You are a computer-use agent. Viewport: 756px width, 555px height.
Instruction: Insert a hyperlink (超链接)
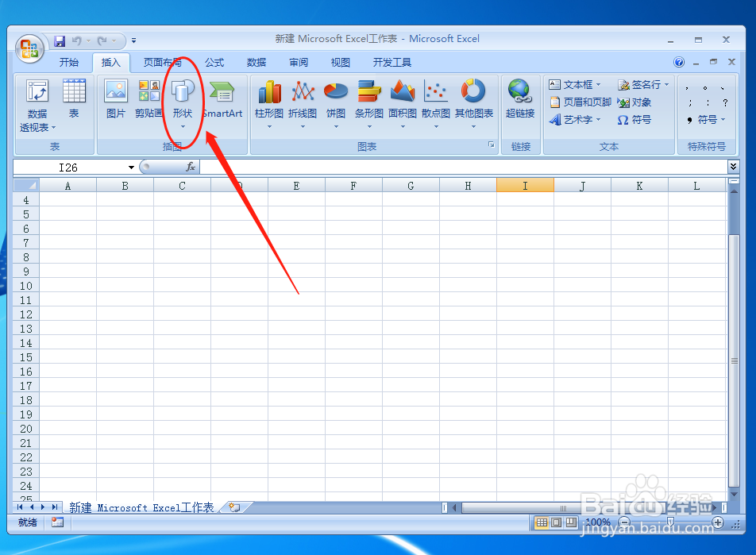(x=520, y=99)
